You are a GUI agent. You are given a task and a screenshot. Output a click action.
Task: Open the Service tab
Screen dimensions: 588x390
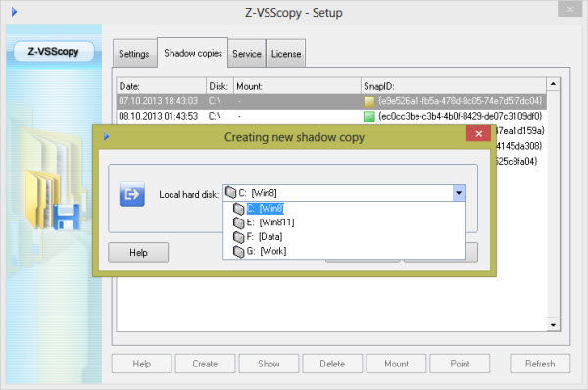pyautogui.click(x=247, y=54)
